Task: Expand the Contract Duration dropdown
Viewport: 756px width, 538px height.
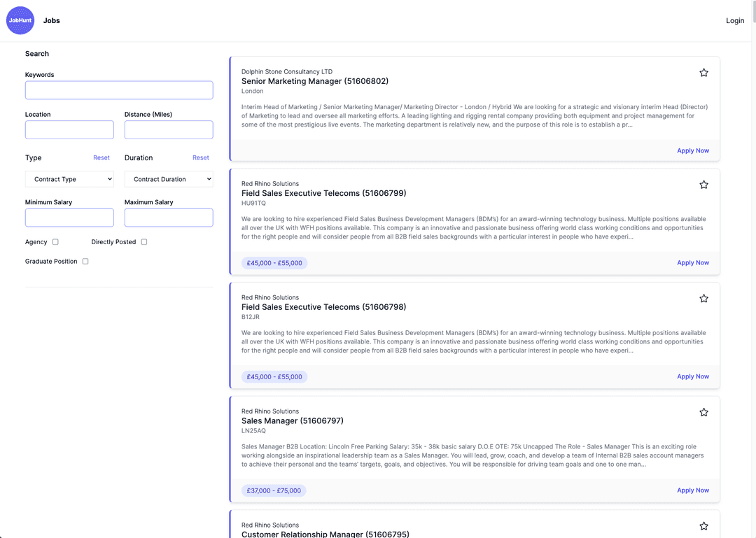Action: 169,179
